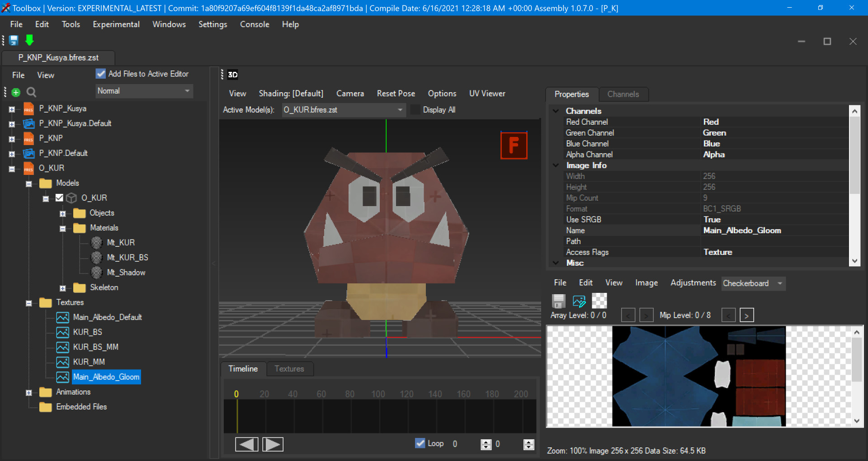This screenshot has height=461, width=868.
Task: Click the save icon in the texture viewer toolbar
Action: click(559, 300)
